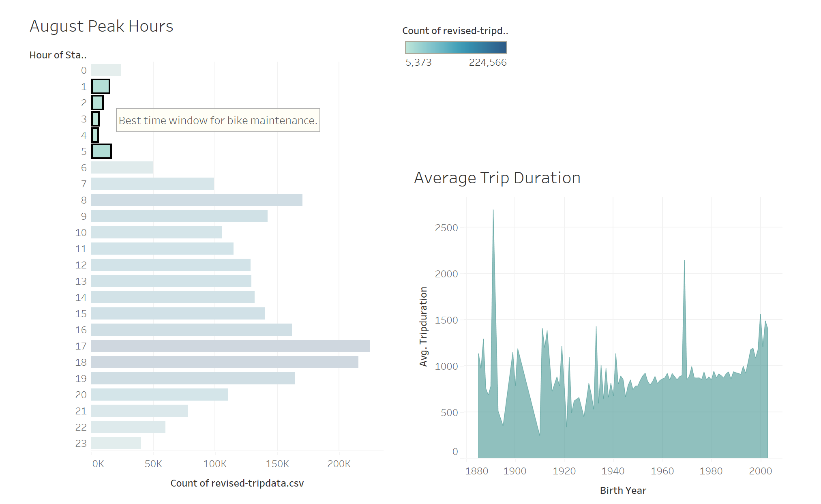Screen dimensions: 821x504
Task: Click the truncated 'Hour of Sta..' field label
Action: click(x=57, y=55)
